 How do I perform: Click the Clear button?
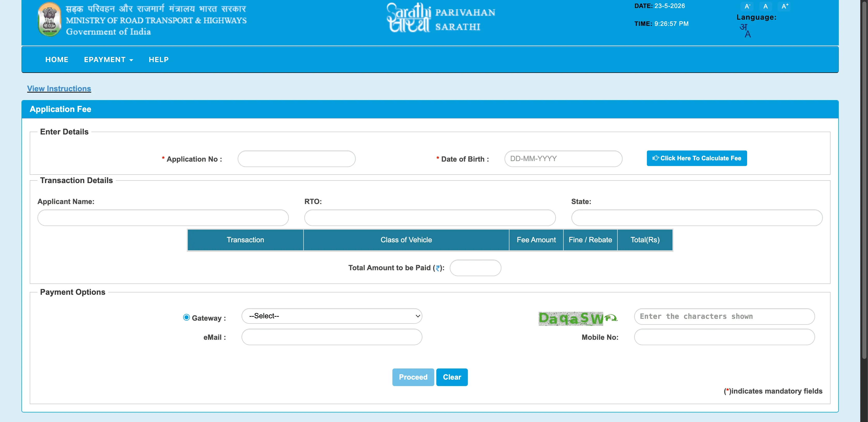click(452, 377)
